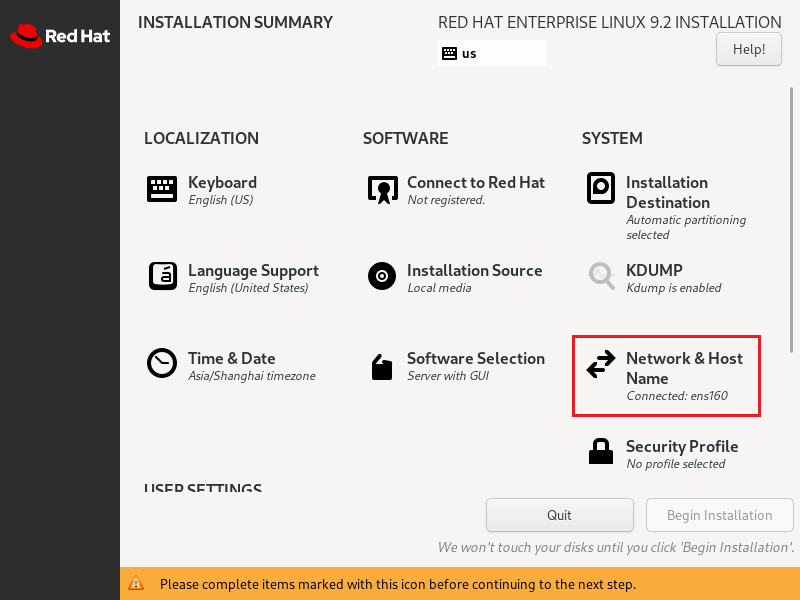The height and width of the screenshot is (600, 800).
Task: Open the Keyboard settings label
Action: coord(222,183)
